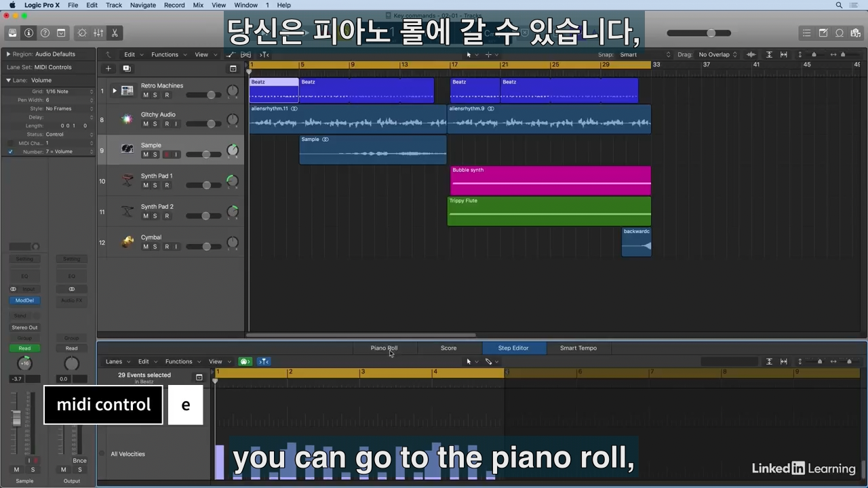This screenshot has height=488, width=868.
Task: Click the Spotlight search icon in menu bar
Action: click(x=839, y=5)
